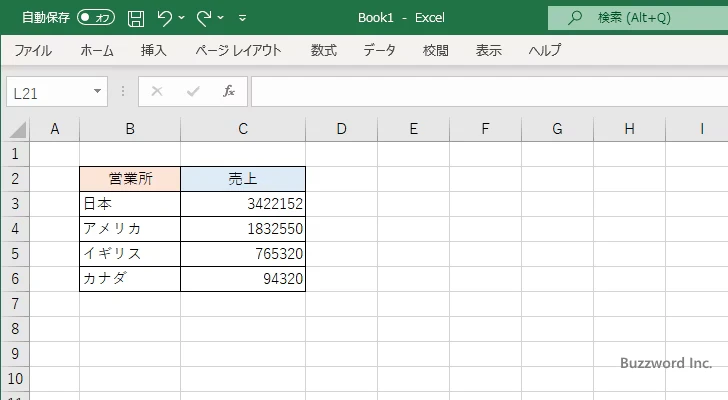
Task: Customize Quick Access Toolbar dropdown
Action: point(242,18)
